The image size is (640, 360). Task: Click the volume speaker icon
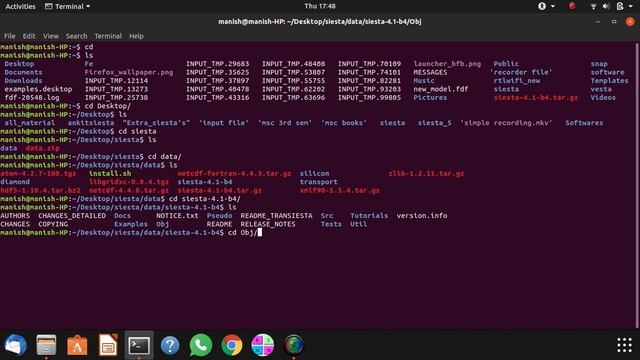click(x=606, y=6)
